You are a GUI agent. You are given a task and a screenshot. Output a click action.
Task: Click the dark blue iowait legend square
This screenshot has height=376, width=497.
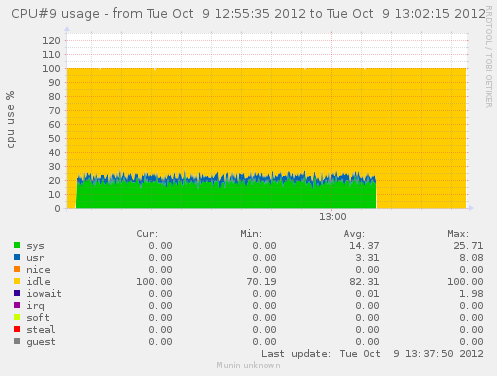pos(17,293)
